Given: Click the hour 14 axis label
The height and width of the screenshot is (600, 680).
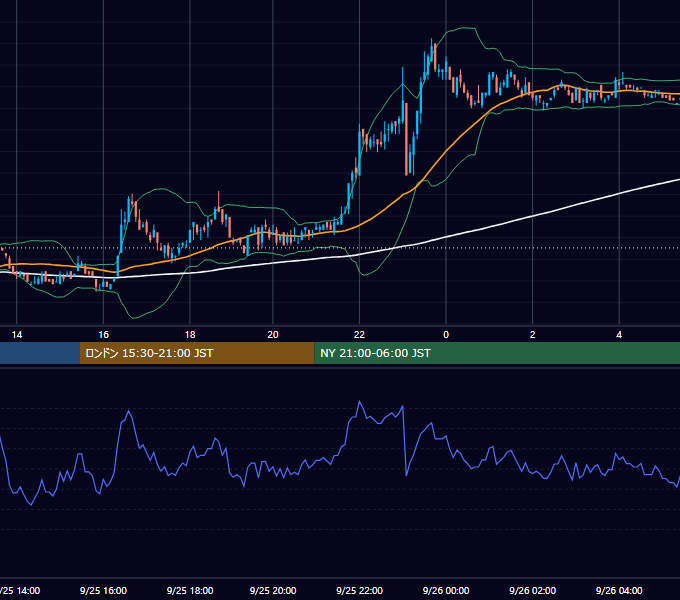Looking at the screenshot, I should click(x=16, y=335).
